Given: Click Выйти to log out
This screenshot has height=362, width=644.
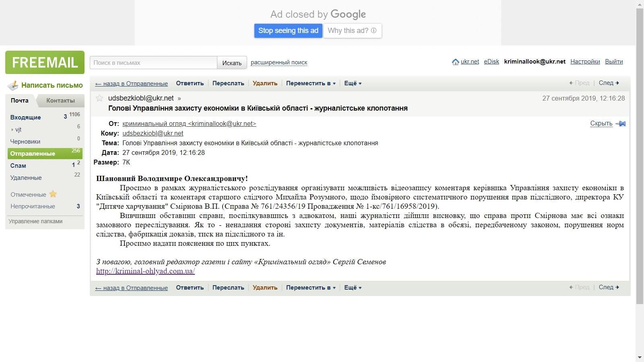Looking at the screenshot, I should pyautogui.click(x=614, y=62).
